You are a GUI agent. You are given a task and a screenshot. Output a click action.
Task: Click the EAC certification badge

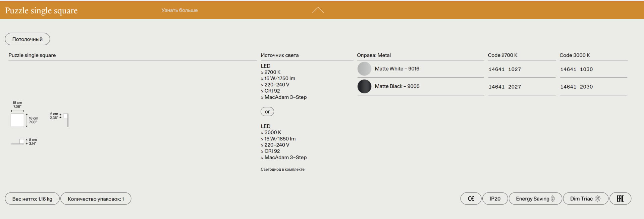(x=620, y=199)
